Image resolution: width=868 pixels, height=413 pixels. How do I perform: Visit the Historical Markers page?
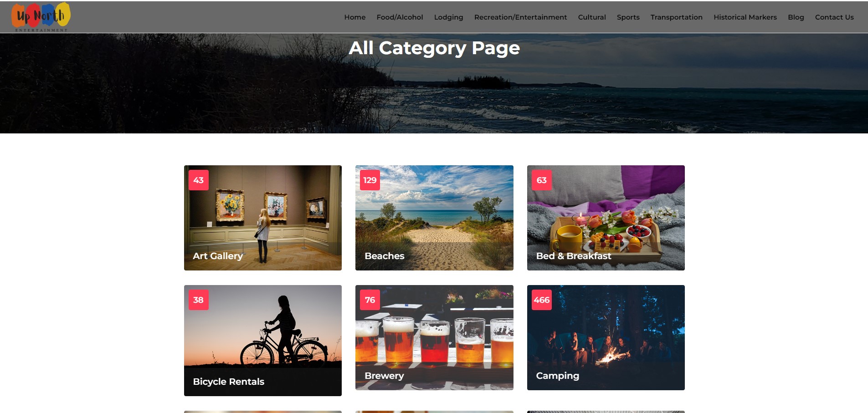click(745, 17)
